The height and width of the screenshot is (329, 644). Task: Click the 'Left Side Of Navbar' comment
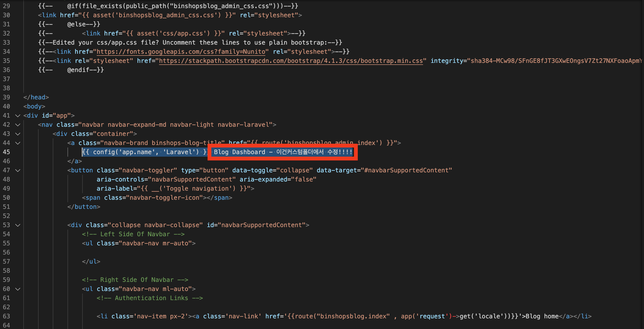click(133, 234)
